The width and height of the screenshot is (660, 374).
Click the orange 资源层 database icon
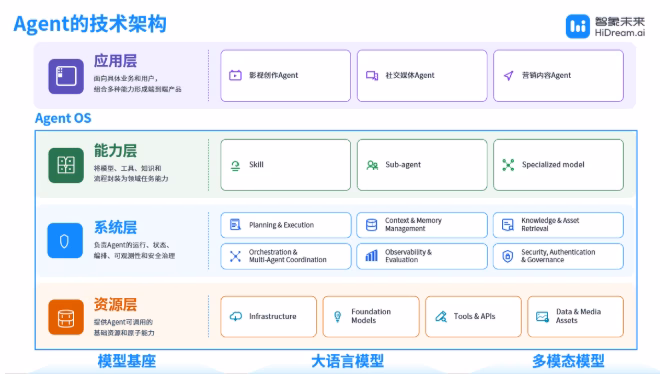pos(66,317)
